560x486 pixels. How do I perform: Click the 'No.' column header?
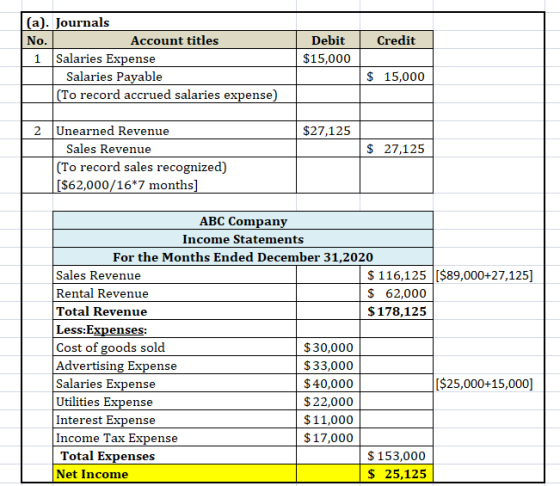(x=37, y=40)
